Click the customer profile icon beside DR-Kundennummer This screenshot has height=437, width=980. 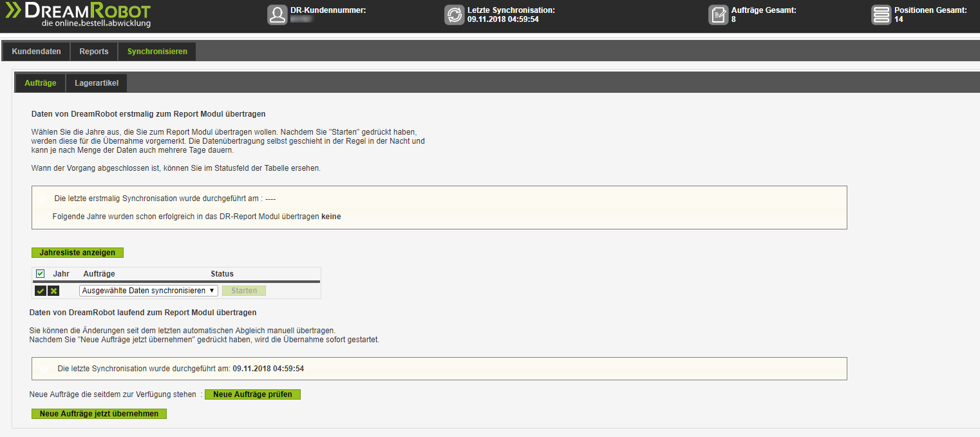coord(278,15)
